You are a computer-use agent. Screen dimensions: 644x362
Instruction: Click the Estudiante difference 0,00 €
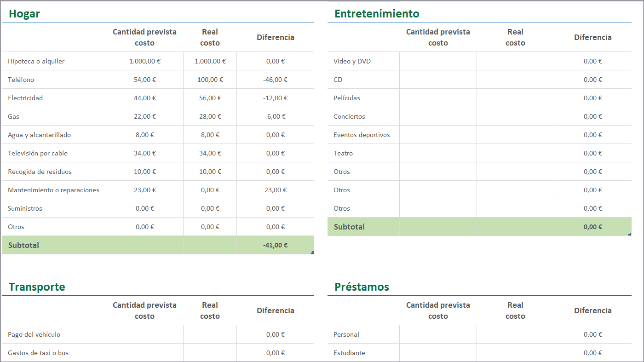tap(593, 353)
